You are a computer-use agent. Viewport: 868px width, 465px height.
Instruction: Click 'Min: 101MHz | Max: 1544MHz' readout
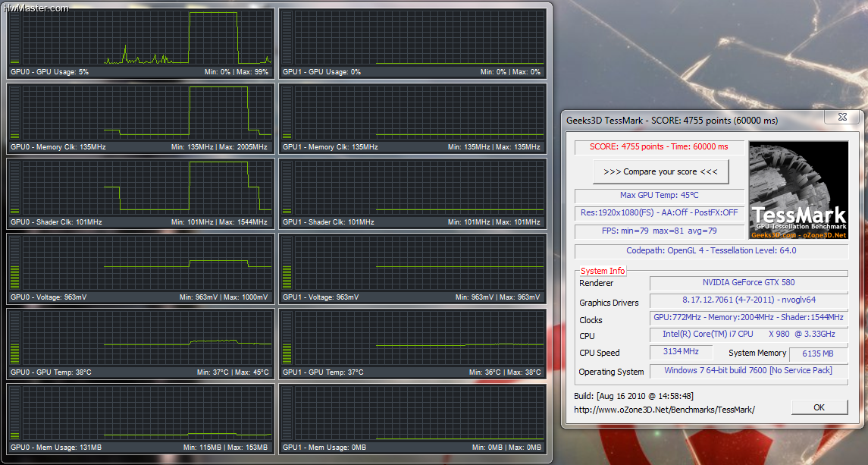[219, 222]
